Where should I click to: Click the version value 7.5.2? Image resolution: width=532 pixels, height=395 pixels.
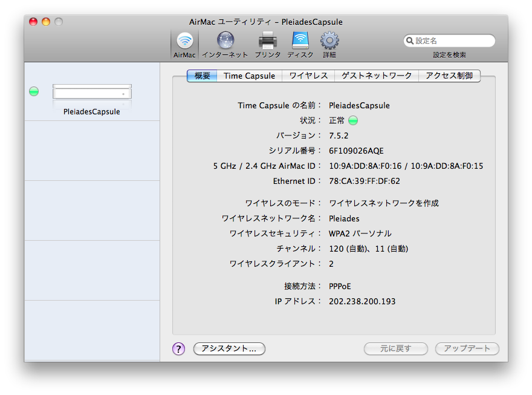point(339,135)
